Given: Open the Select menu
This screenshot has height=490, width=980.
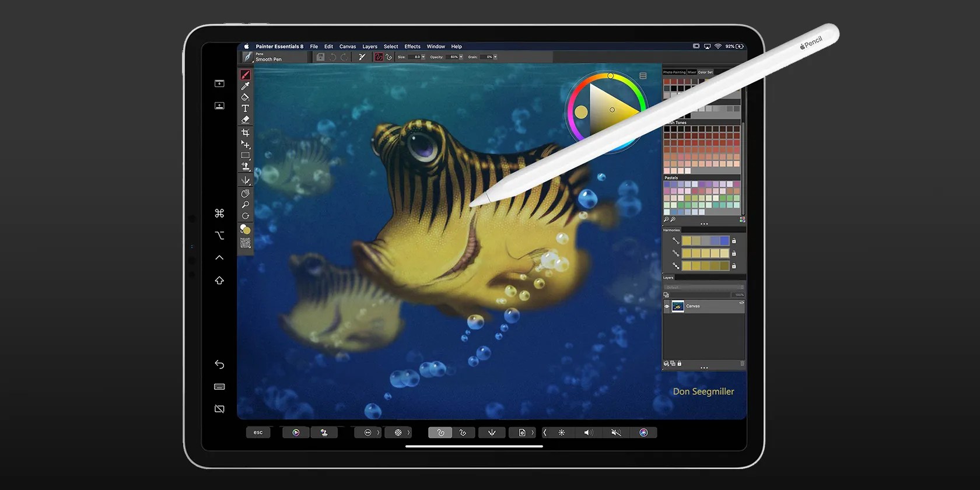Looking at the screenshot, I should tap(391, 47).
